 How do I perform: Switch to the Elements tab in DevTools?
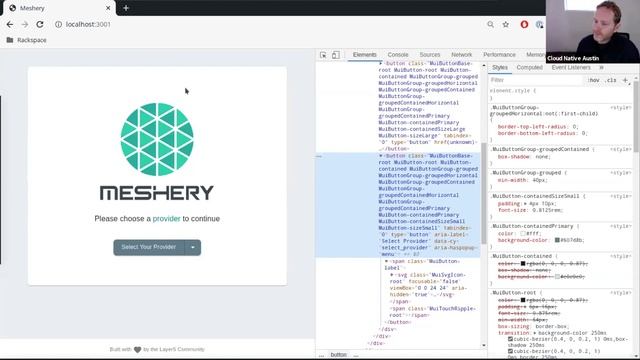(364, 55)
